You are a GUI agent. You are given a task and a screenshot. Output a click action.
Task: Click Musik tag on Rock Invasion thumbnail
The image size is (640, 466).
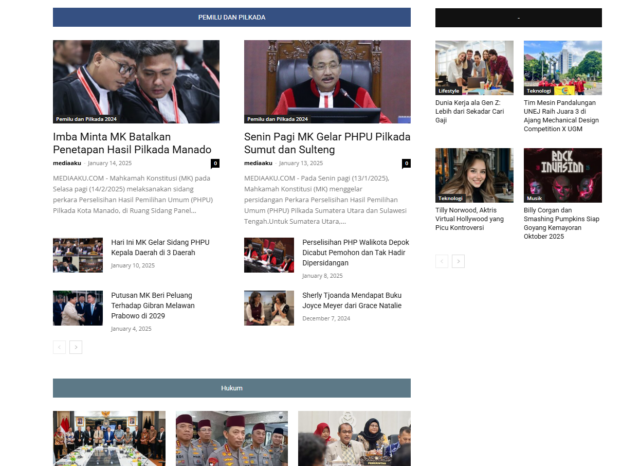coord(535,198)
